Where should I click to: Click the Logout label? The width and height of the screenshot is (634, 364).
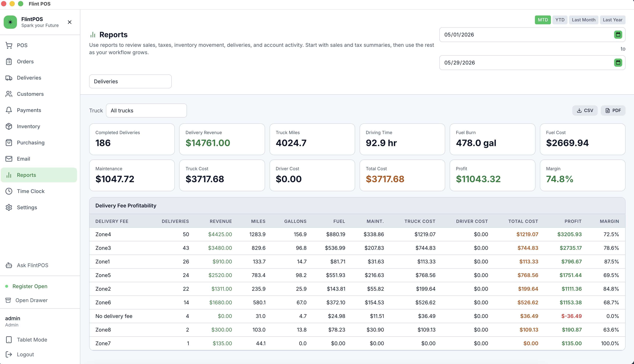(x=25, y=354)
